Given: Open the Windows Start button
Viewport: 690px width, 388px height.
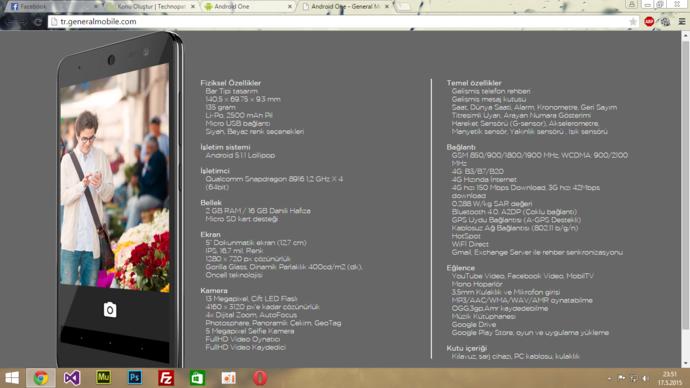Looking at the screenshot, I should 12,378.
